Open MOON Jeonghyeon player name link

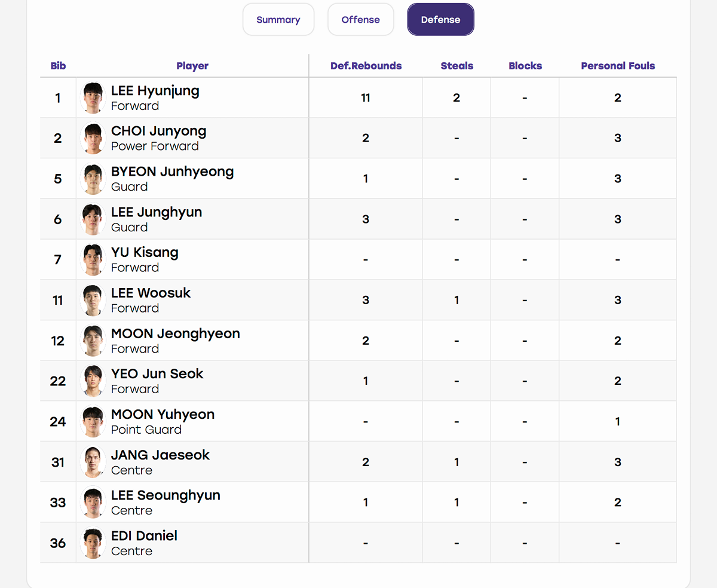coord(176,333)
